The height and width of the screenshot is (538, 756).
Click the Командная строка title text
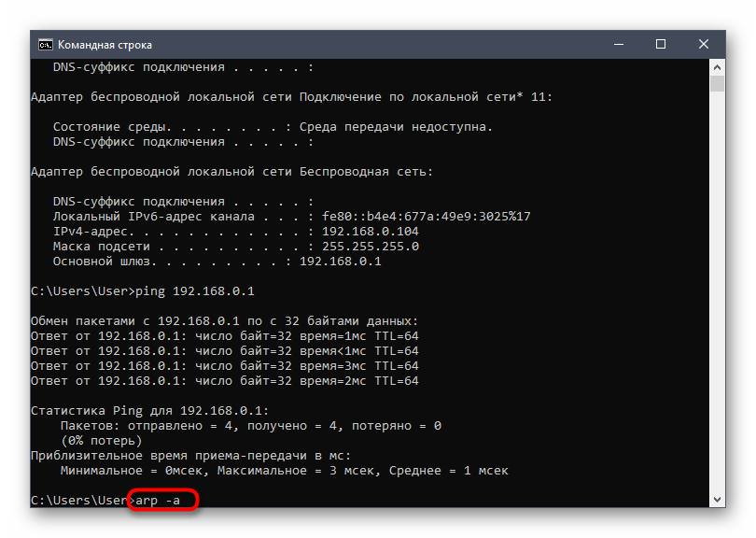105,45
